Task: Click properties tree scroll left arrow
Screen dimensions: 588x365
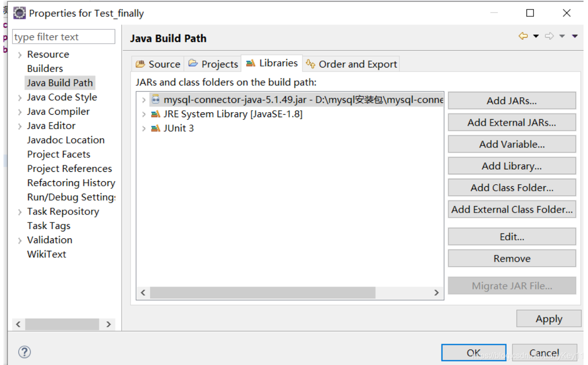Action: click(18, 324)
